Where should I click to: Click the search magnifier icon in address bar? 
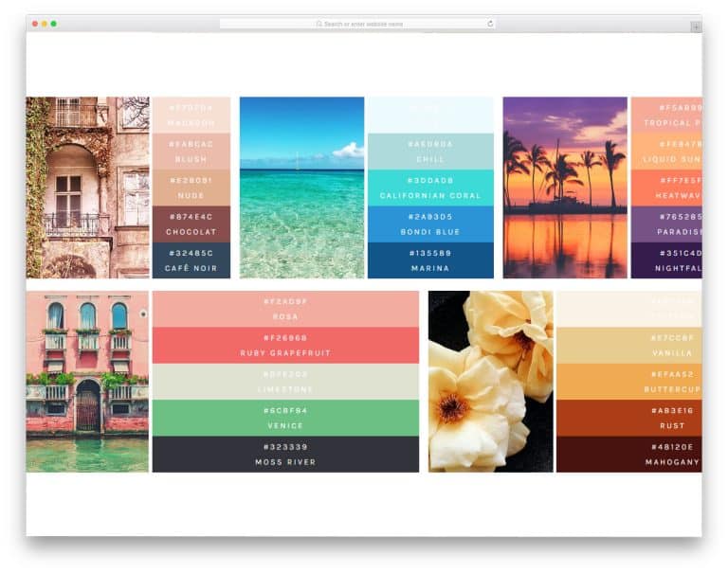319,24
